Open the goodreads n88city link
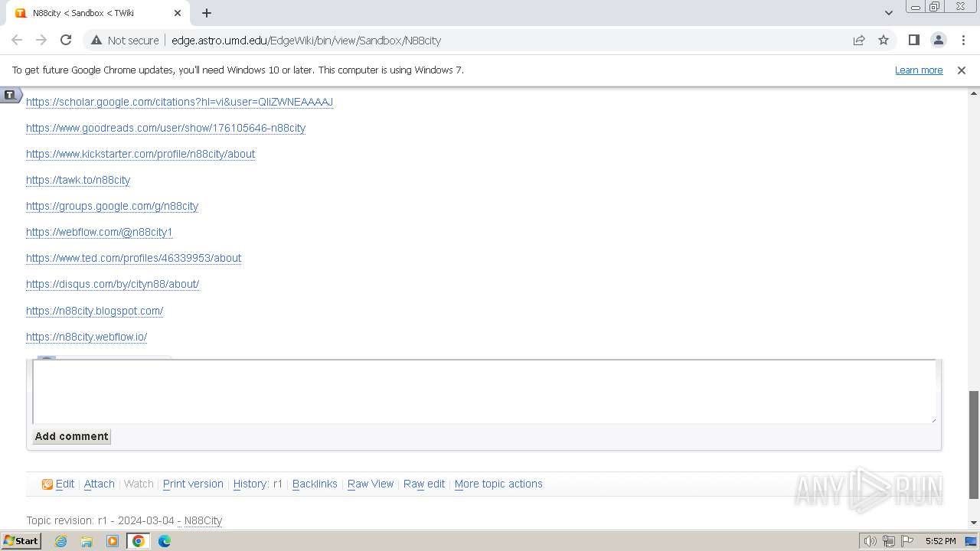 click(165, 128)
